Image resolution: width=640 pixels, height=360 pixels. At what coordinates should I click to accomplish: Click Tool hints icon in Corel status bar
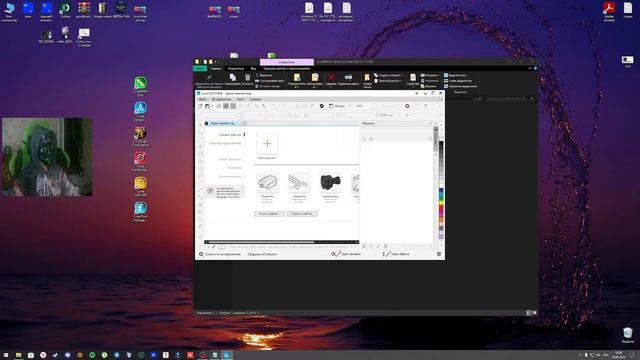tap(201, 254)
